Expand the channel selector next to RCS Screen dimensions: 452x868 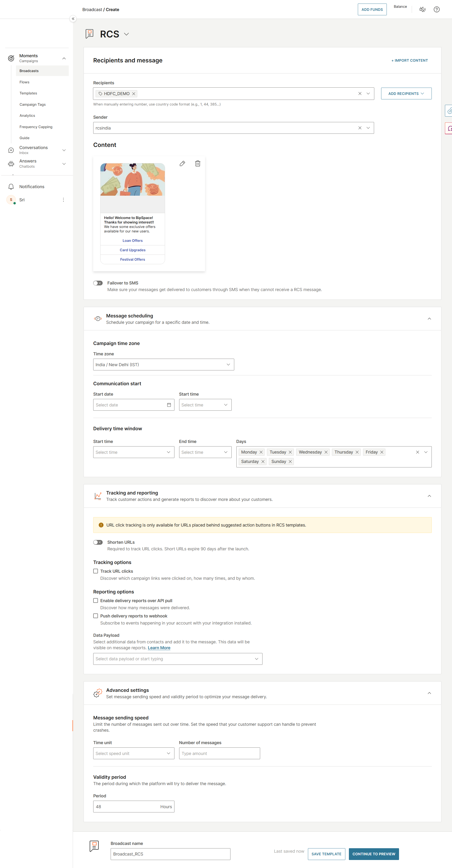pyautogui.click(x=127, y=34)
